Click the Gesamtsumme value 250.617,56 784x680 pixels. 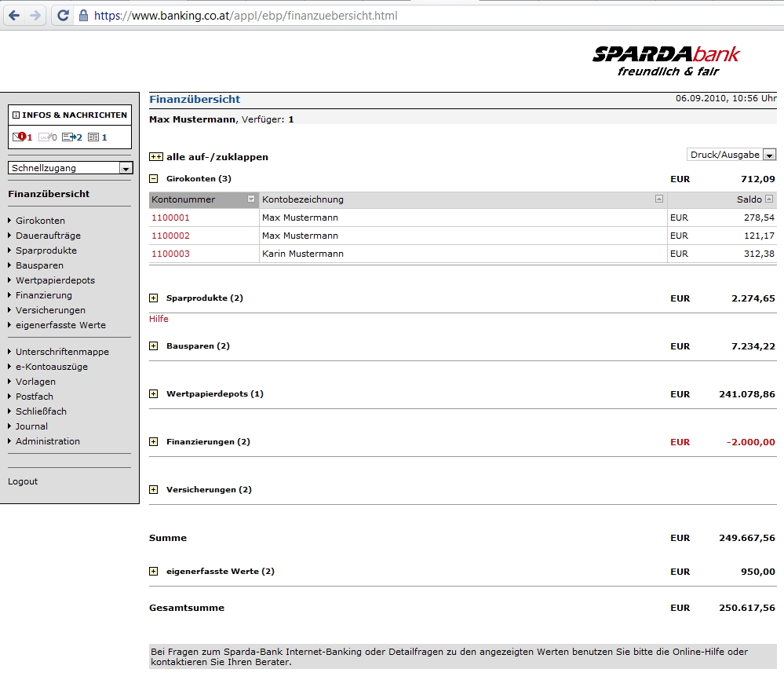click(747, 608)
